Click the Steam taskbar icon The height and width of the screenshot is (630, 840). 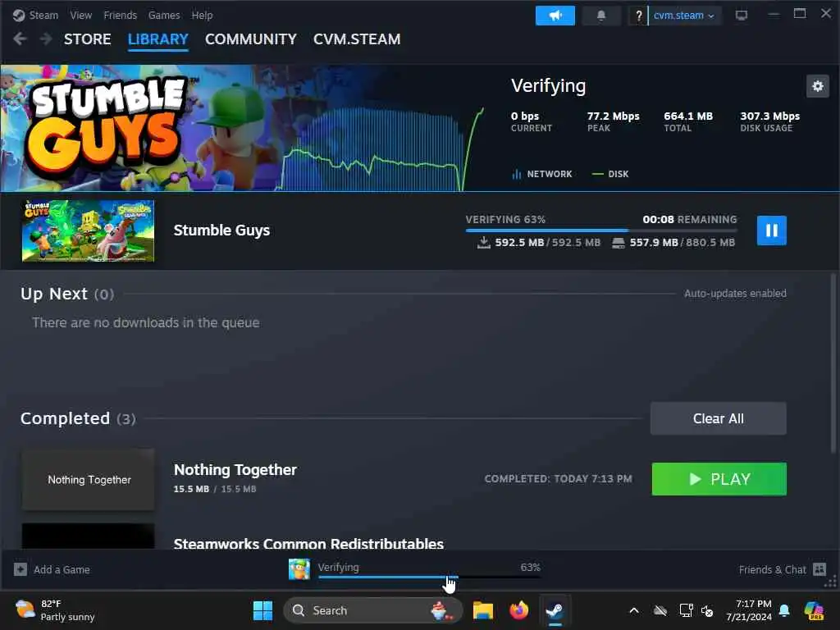(555, 610)
